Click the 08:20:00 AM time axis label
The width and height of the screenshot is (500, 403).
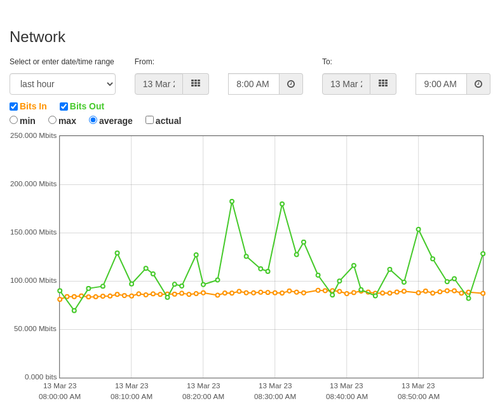[203, 397]
